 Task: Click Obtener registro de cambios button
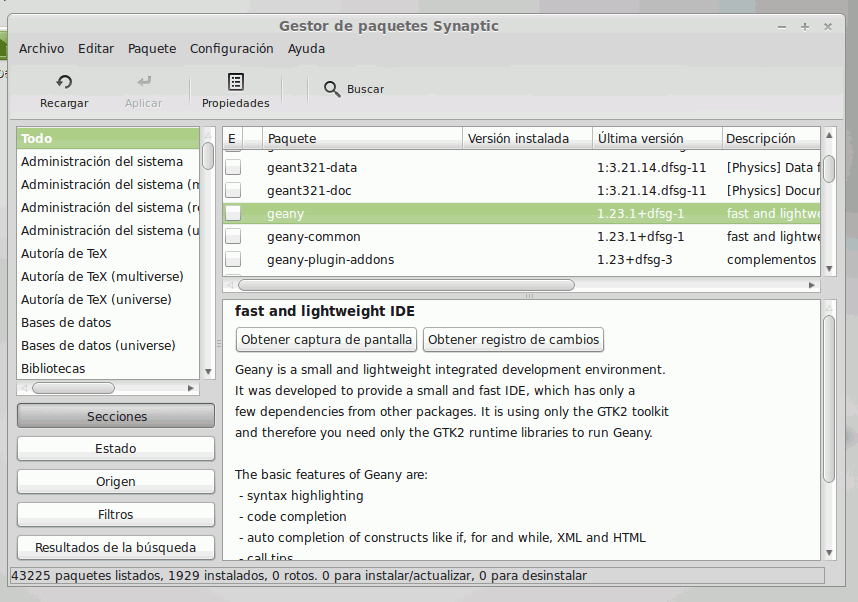(x=514, y=340)
